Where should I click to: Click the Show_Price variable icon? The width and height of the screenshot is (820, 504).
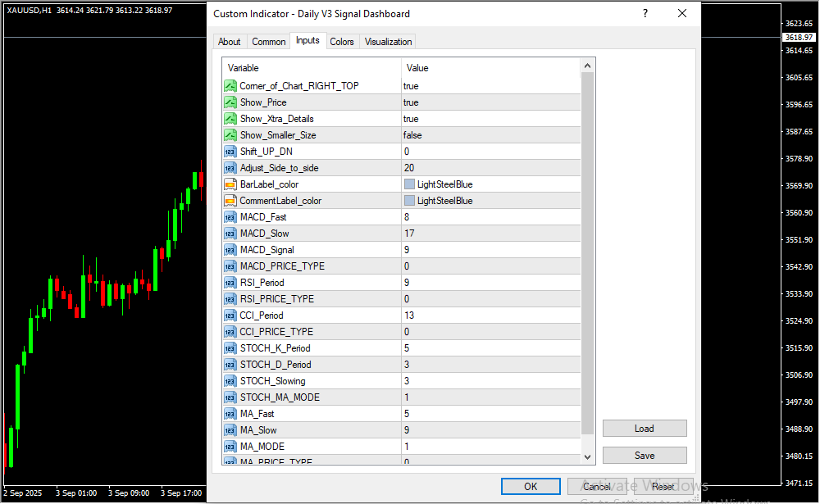pyautogui.click(x=230, y=102)
